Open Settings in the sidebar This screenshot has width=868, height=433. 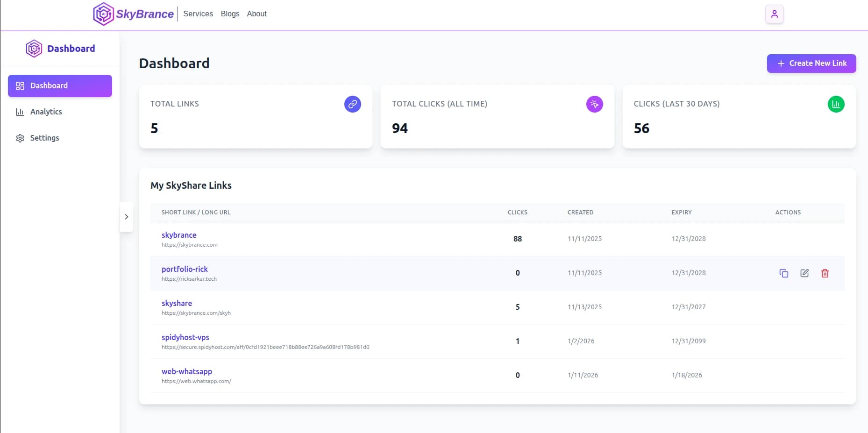pyautogui.click(x=44, y=138)
